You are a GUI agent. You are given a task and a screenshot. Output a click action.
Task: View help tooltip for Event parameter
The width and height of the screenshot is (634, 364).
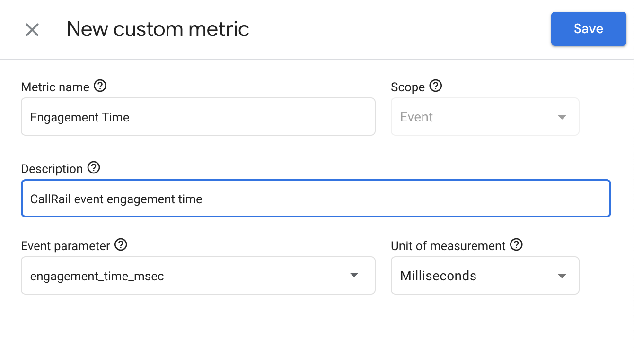121,245
